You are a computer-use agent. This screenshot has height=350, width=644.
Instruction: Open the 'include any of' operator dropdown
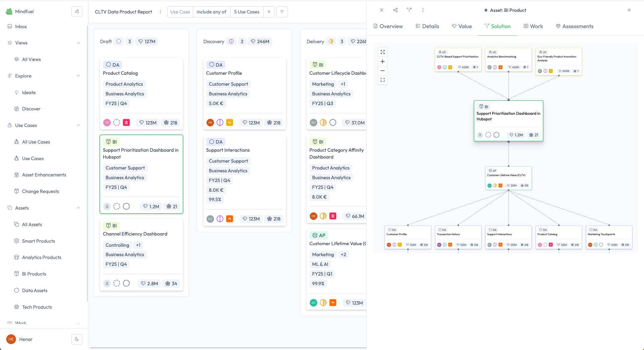[211, 12]
